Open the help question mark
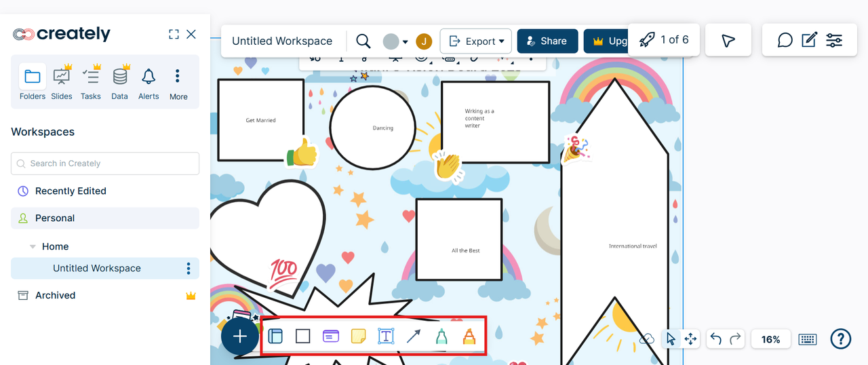The width and height of the screenshot is (868, 365). [x=841, y=339]
